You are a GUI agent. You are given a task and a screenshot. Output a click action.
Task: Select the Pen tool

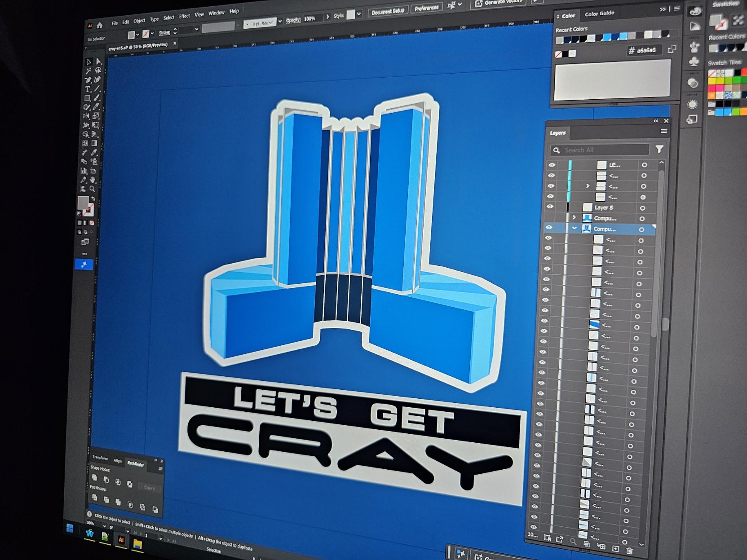click(88, 80)
